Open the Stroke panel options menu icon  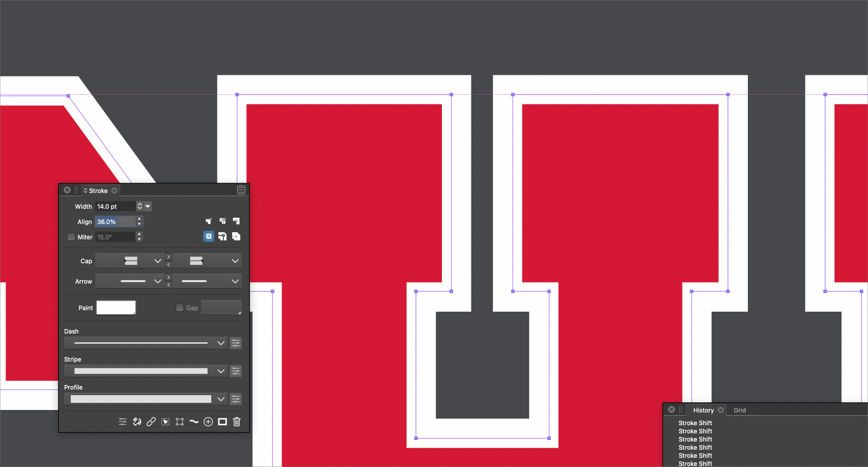(x=241, y=190)
